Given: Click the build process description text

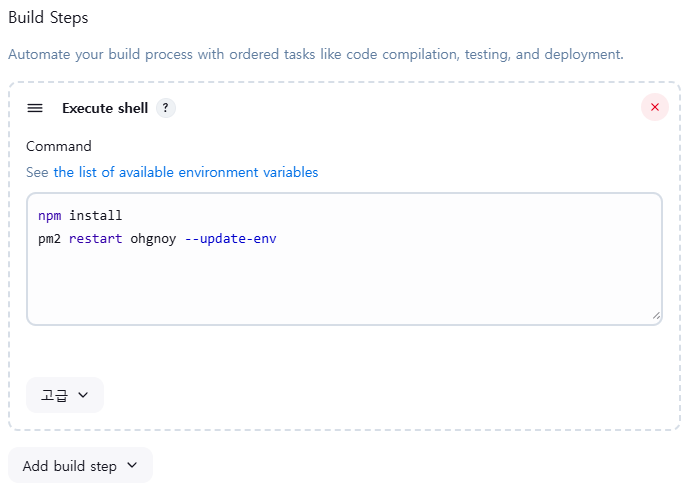Looking at the screenshot, I should (x=315, y=54).
